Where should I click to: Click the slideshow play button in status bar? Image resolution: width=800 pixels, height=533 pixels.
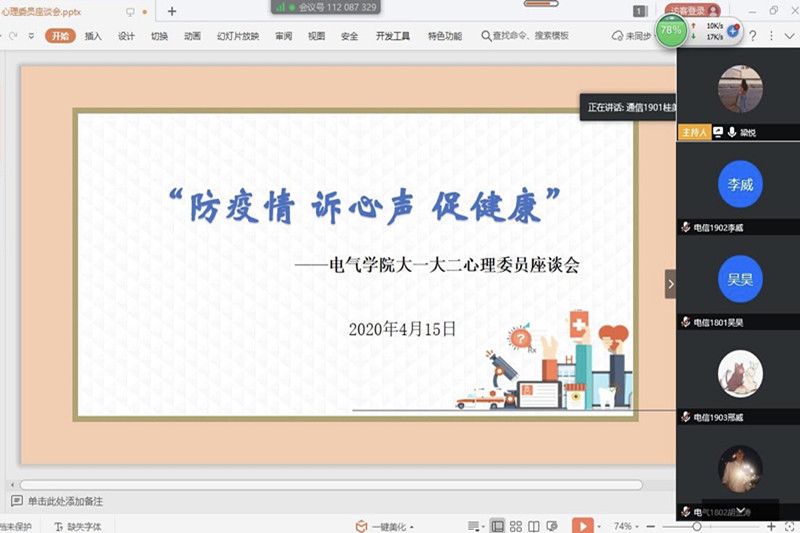coord(582,526)
